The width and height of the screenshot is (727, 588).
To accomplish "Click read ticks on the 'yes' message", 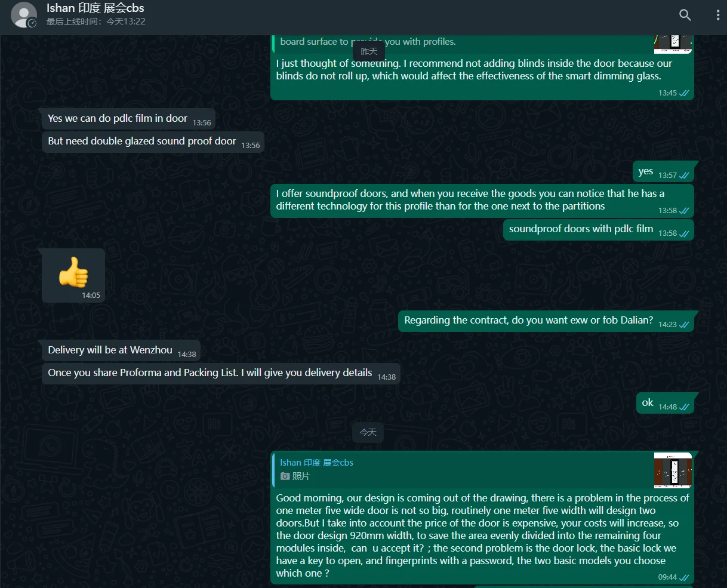I will pos(684,176).
